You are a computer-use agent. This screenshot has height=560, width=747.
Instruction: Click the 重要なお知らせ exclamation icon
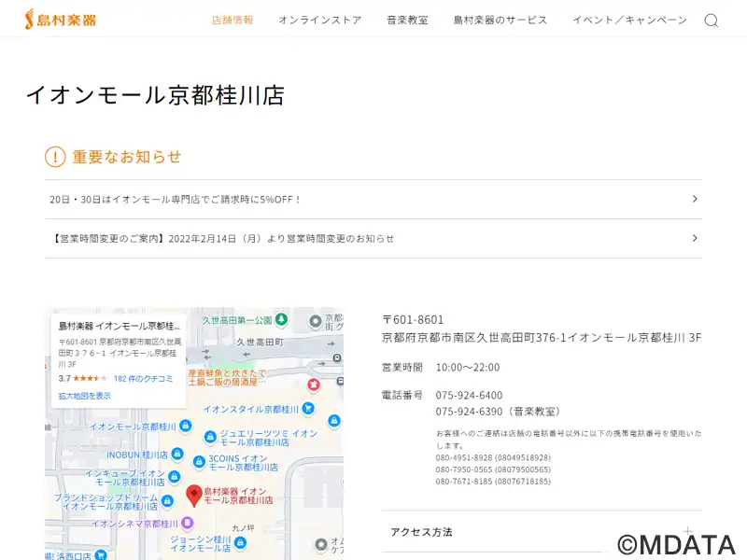[x=55, y=157]
